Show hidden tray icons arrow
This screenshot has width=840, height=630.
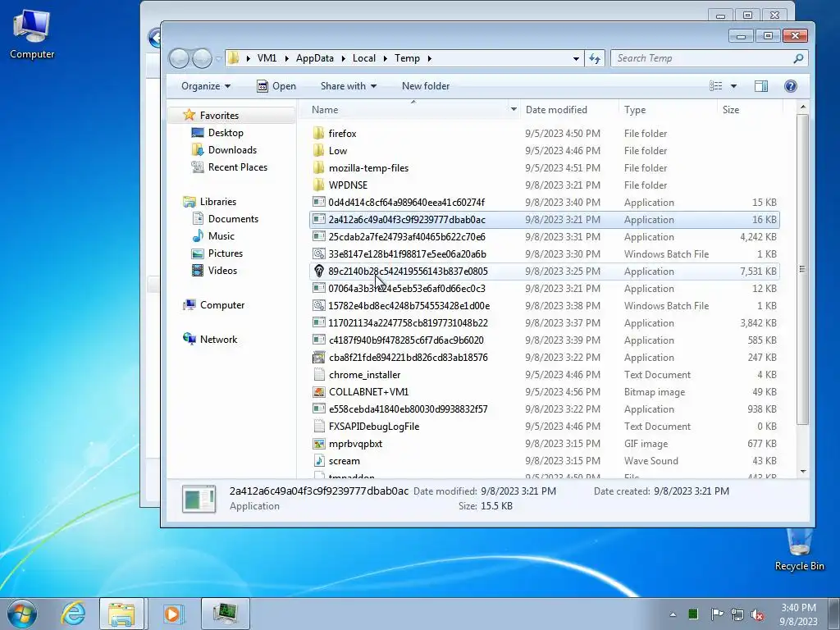coord(673,614)
